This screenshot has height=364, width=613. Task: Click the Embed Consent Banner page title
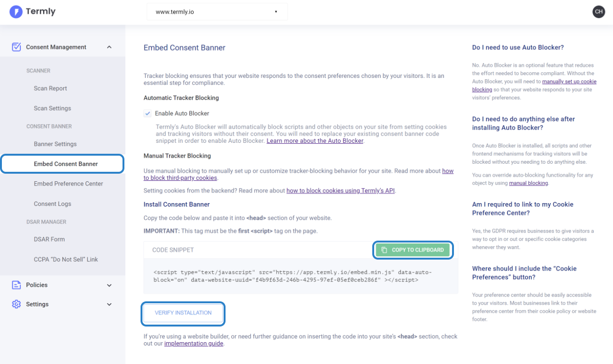coord(184,47)
